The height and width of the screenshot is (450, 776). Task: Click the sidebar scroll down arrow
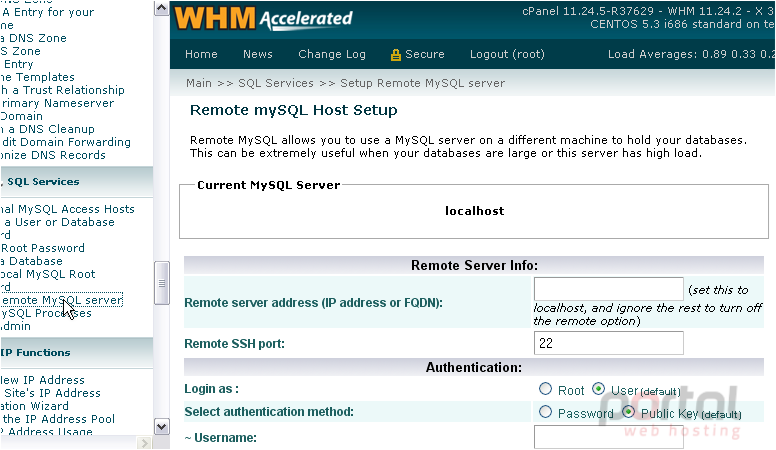coord(161,426)
